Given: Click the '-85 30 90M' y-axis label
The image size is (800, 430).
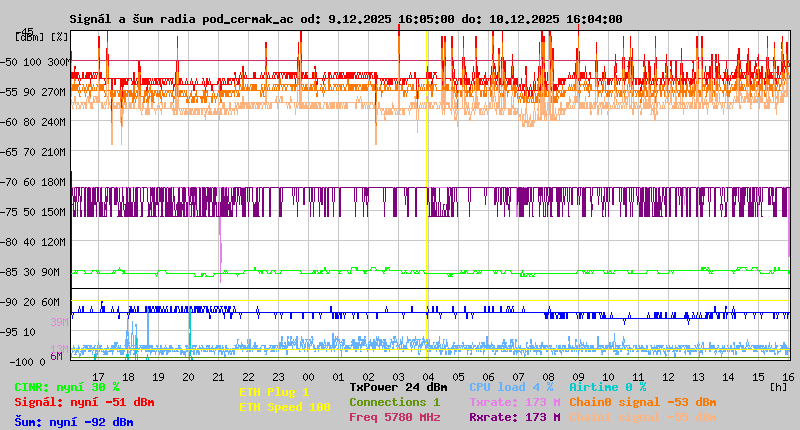Looking at the screenshot, I should pyautogui.click(x=30, y=272).
